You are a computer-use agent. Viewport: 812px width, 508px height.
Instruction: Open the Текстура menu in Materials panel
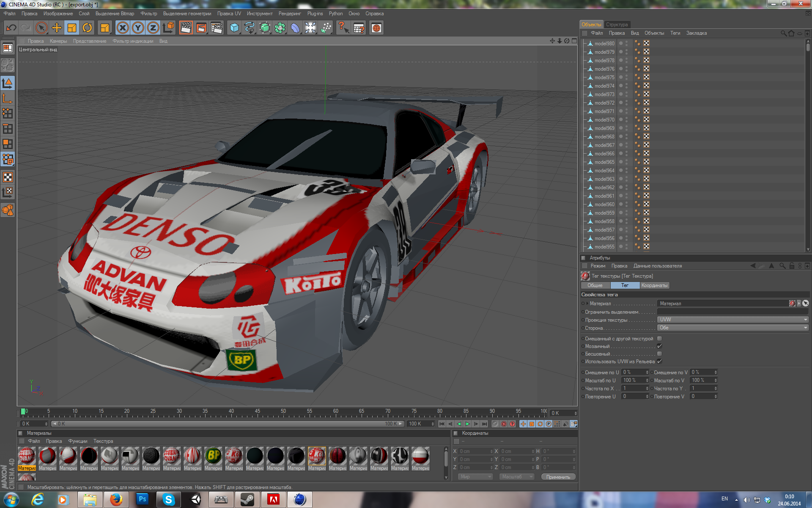(103, 441)
